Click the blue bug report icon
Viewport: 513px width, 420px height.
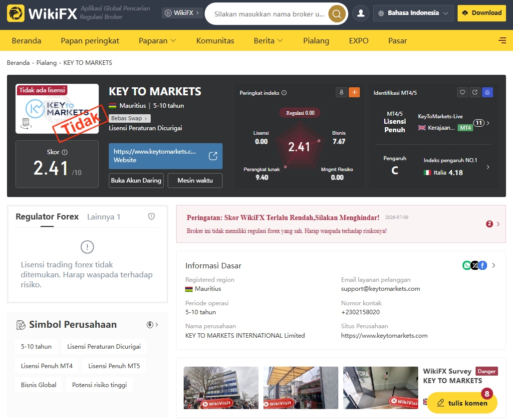[488, 92]
